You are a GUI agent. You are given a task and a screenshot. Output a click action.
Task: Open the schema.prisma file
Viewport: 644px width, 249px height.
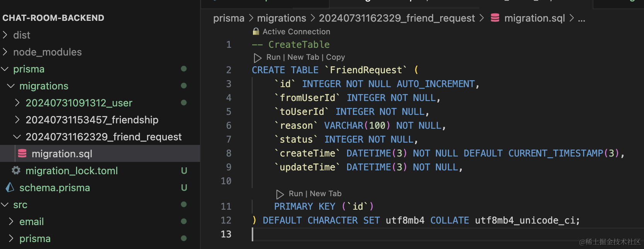click(x=54, y=188)
